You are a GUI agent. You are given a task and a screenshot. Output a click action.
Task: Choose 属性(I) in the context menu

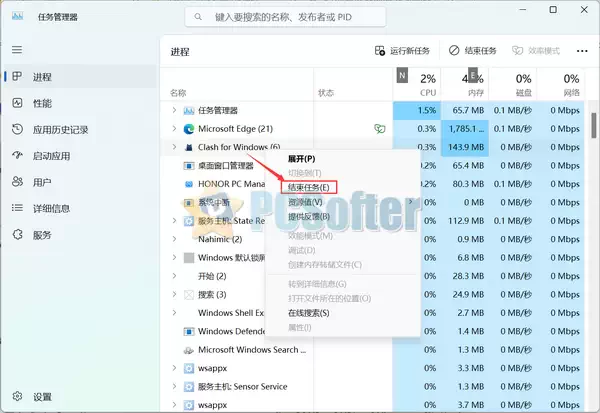[300, 328]
